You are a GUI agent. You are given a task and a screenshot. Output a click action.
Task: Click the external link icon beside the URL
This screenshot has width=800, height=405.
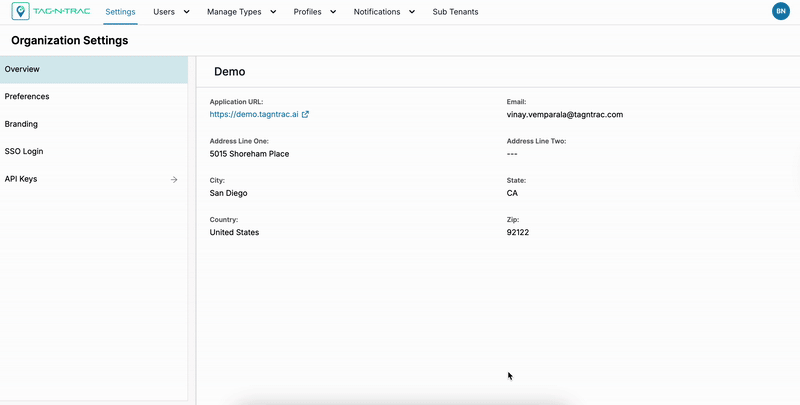305,115
